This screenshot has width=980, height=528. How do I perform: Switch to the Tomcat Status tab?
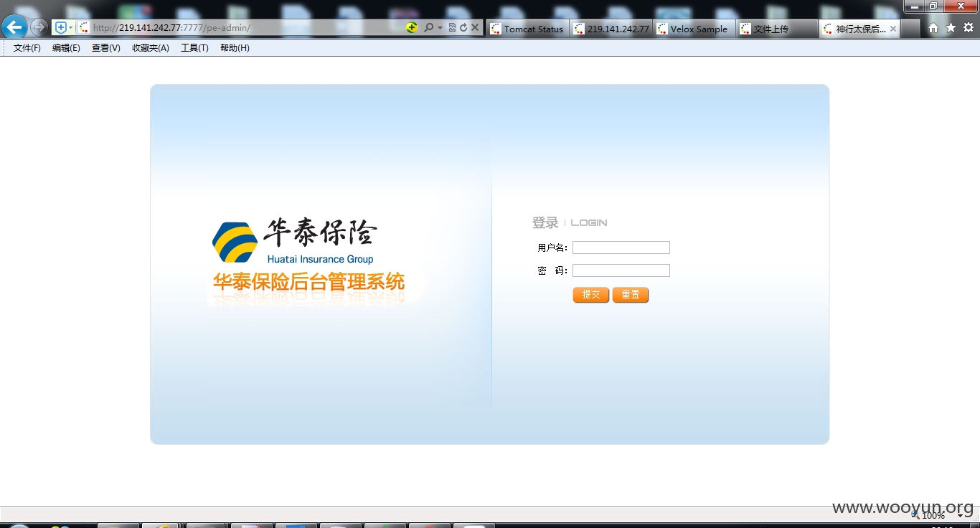(528, 29)
